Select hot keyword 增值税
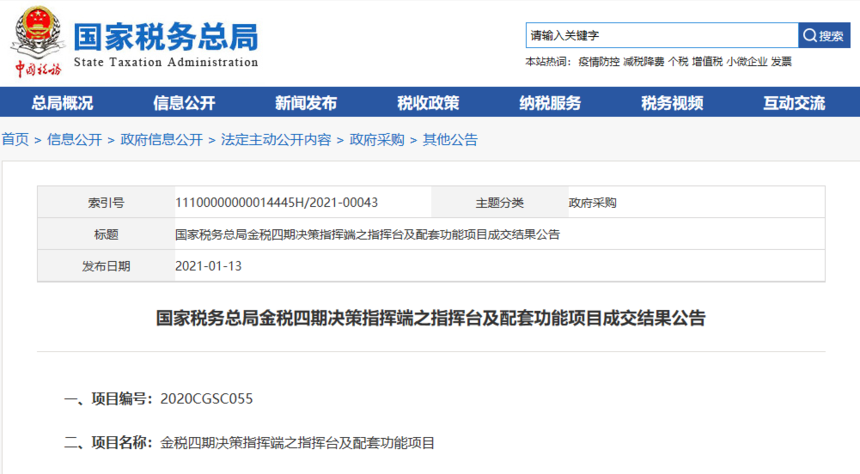860x474 pixels. [707, 61]
